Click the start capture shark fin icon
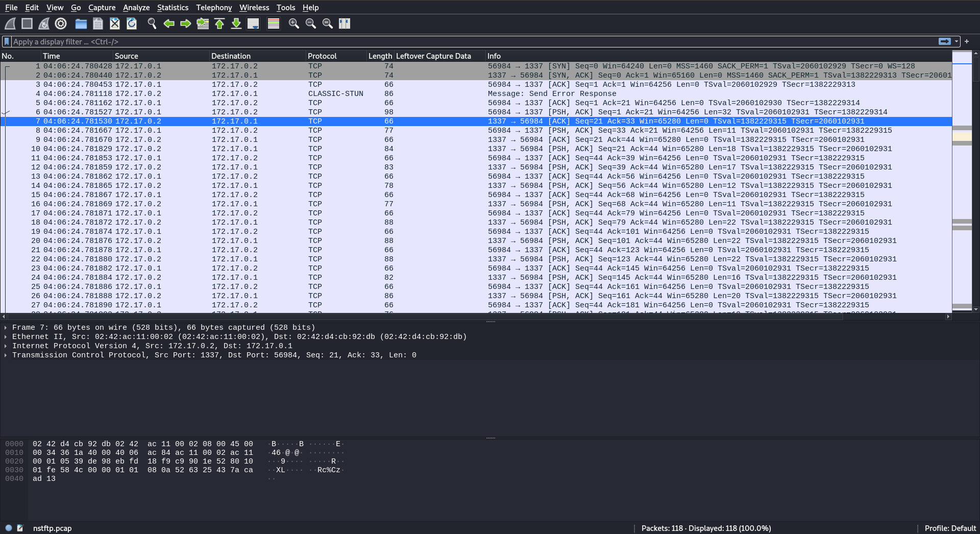Screen dimensions: 980x534 [x=10, y=23]
